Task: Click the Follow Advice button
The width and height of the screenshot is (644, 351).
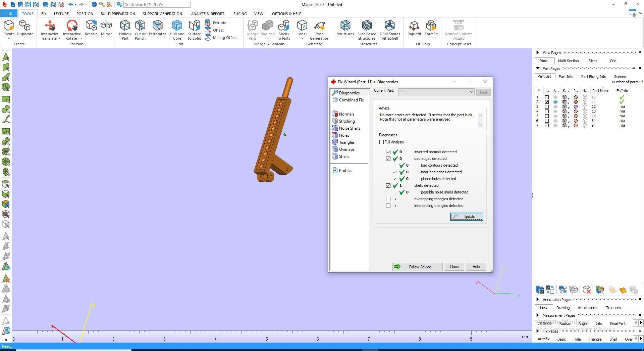Action: [x=417, y=267]
